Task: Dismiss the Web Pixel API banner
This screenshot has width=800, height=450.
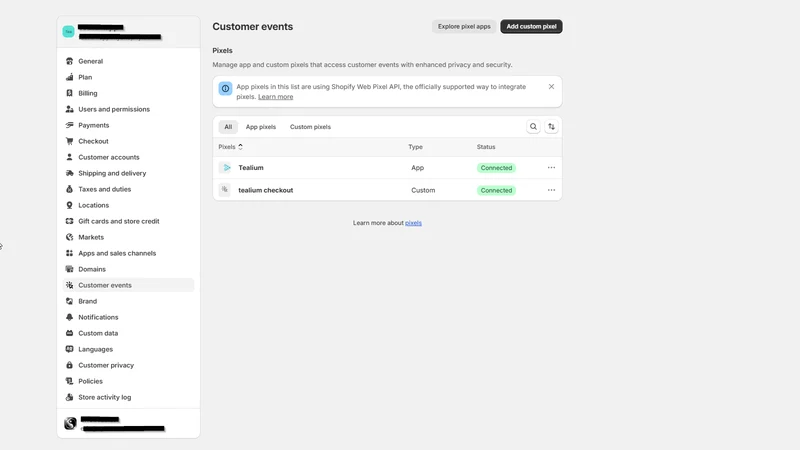Action: coord(551,87)
